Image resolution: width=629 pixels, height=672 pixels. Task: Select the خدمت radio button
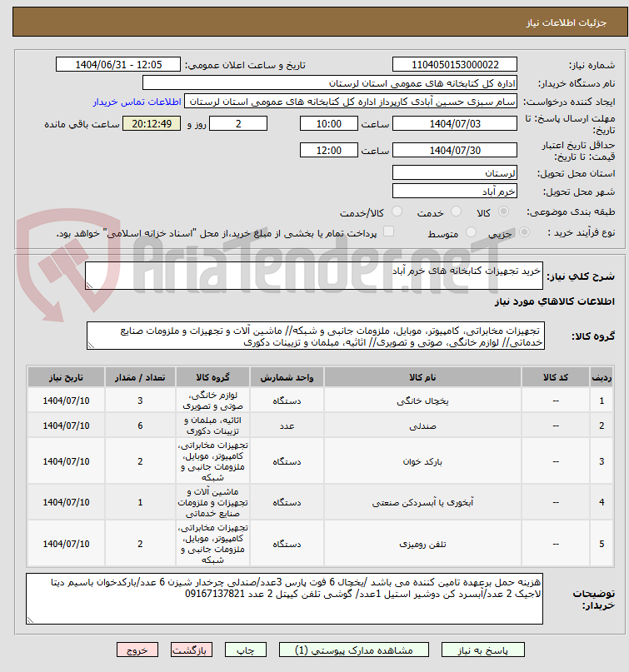coord(456,212)
